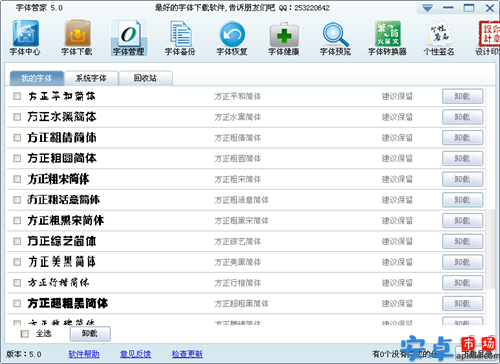The image size is (500, 364).
Task: Select the 方正平和简体 font preview sample
Action: [62, 96]
